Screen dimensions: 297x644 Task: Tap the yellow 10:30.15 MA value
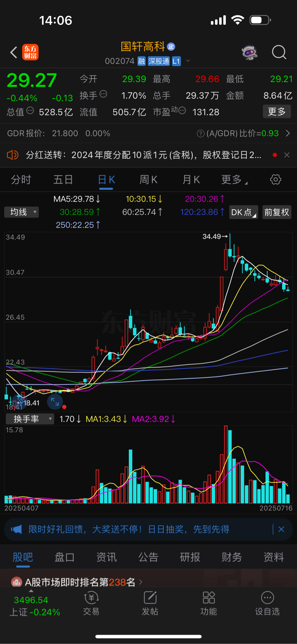(x=144, y=199)
